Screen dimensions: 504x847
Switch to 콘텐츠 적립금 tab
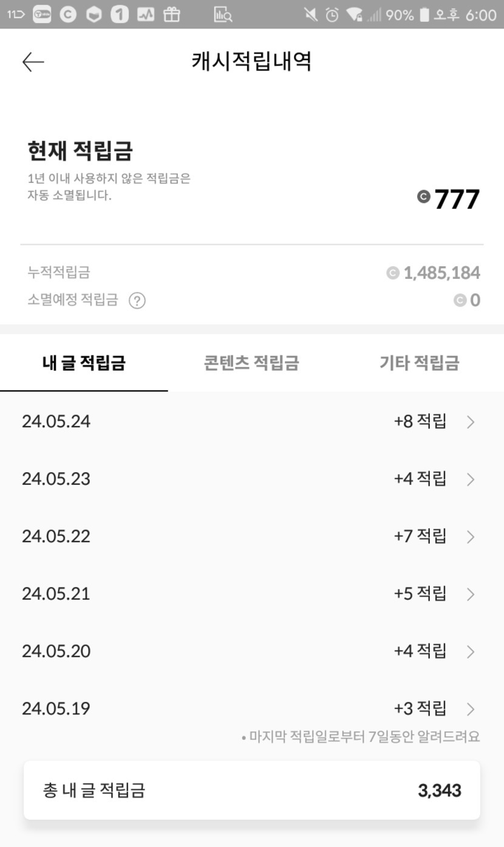[251, 363]
